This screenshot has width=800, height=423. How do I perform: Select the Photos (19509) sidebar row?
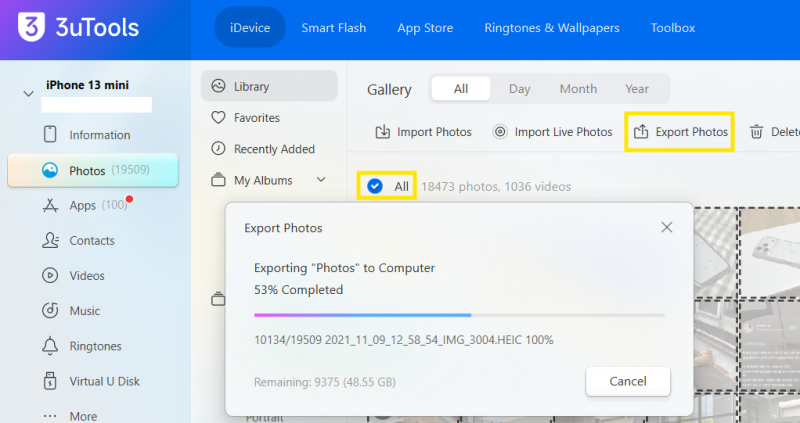pos(93,170)
